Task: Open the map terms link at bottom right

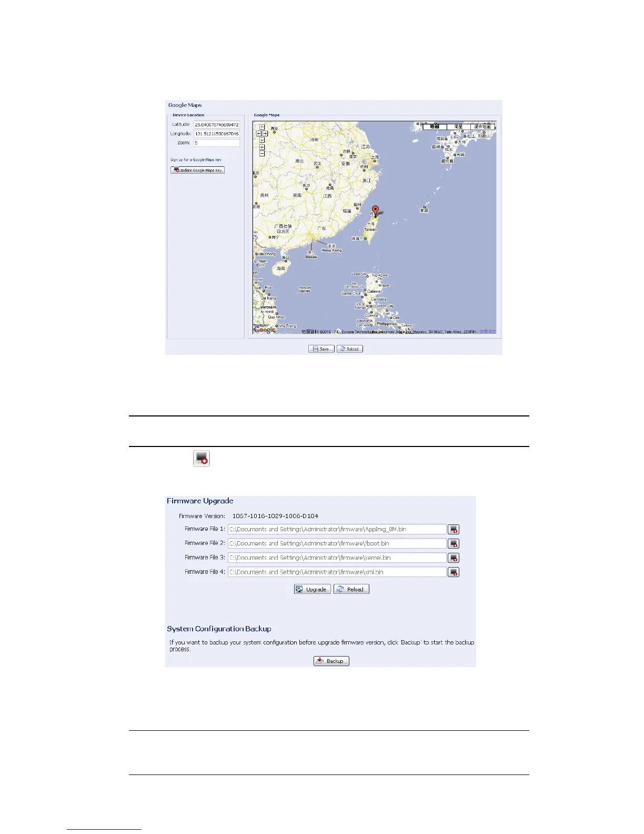Action: tap(488, 332)
